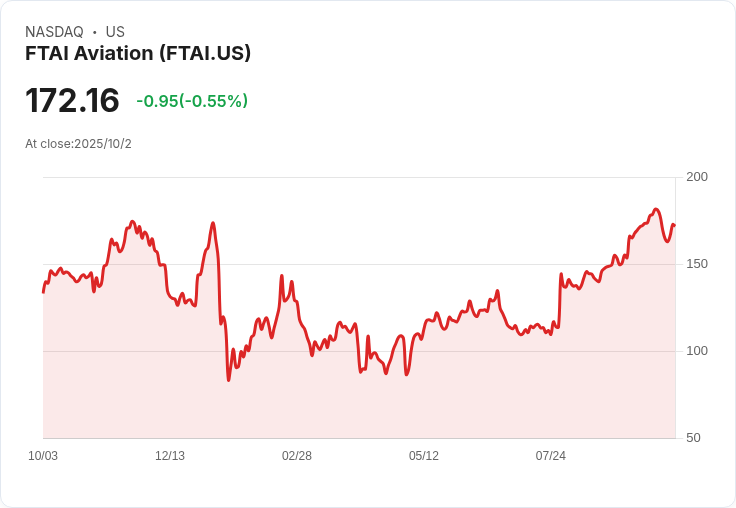Click the NASDAQ exchange label
This screenshot has height=508, width=736.
pyautogui.click(x=54, y=32)
